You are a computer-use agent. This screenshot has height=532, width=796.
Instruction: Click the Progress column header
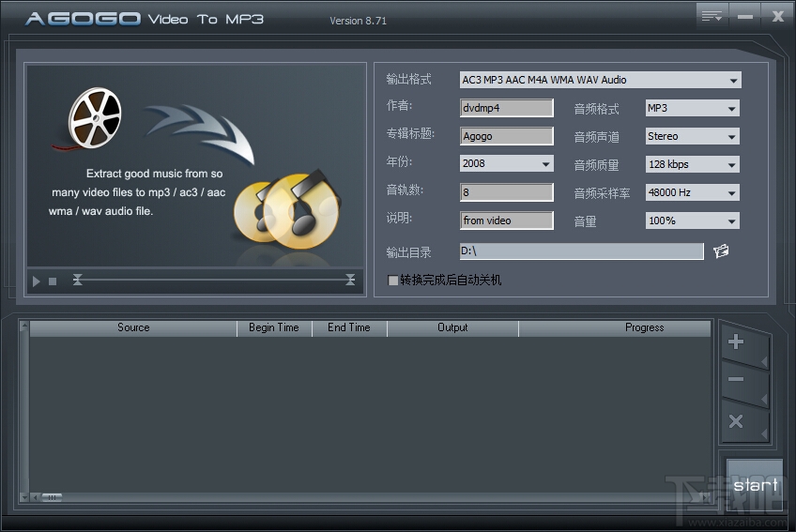tap(615, 328)
